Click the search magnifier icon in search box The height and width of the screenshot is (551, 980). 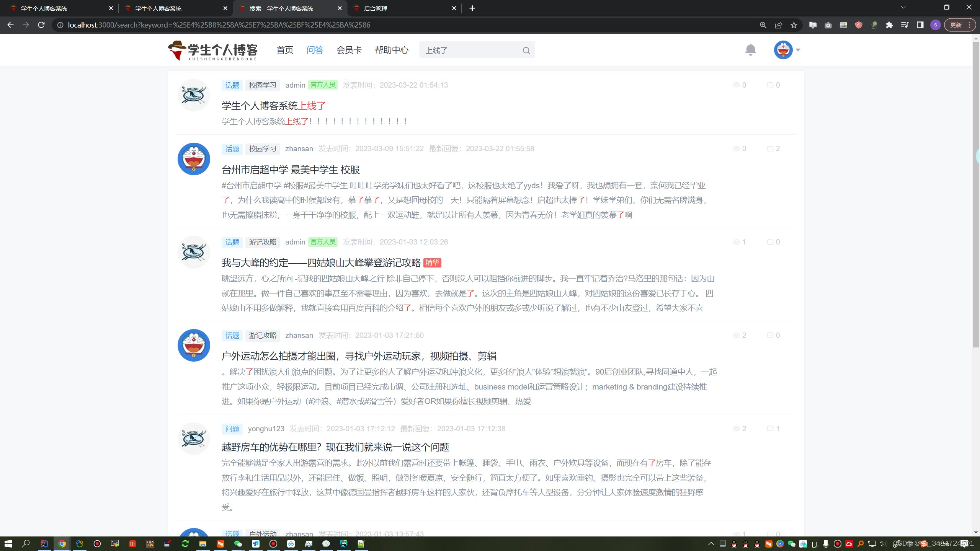tap(526, 51)
